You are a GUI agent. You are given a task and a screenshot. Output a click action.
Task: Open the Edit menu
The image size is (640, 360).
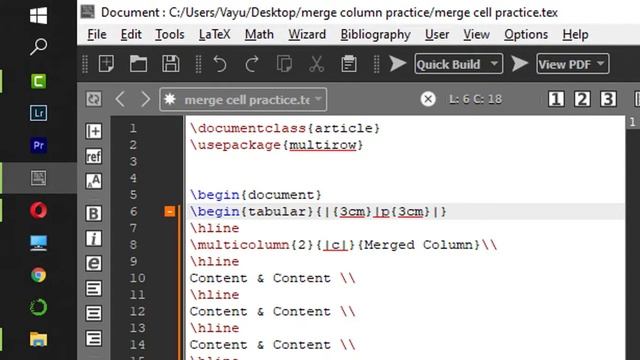[x=131, y=34]
